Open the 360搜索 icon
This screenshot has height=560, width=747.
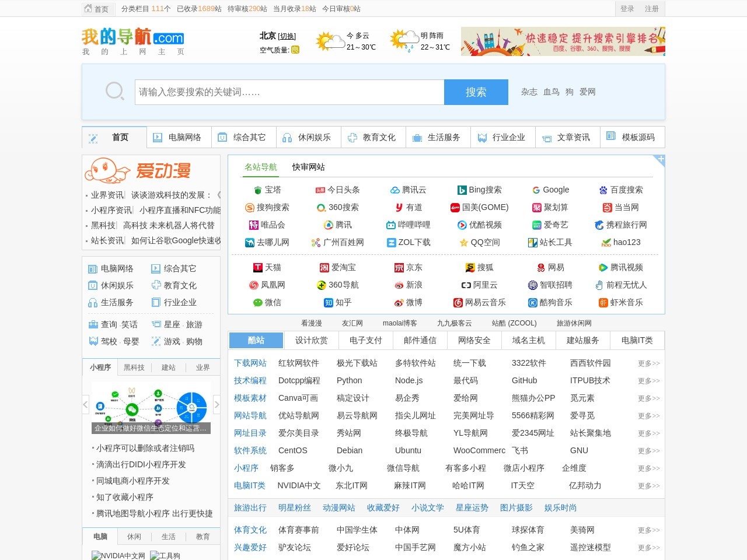coord(322,208)
